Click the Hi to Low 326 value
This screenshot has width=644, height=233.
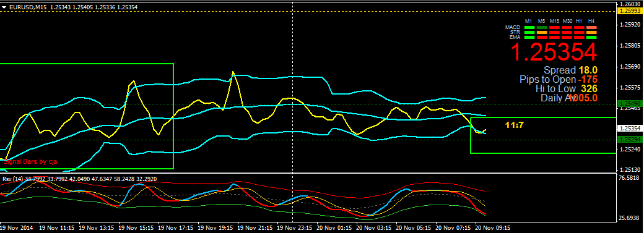(x=589, y=88)
